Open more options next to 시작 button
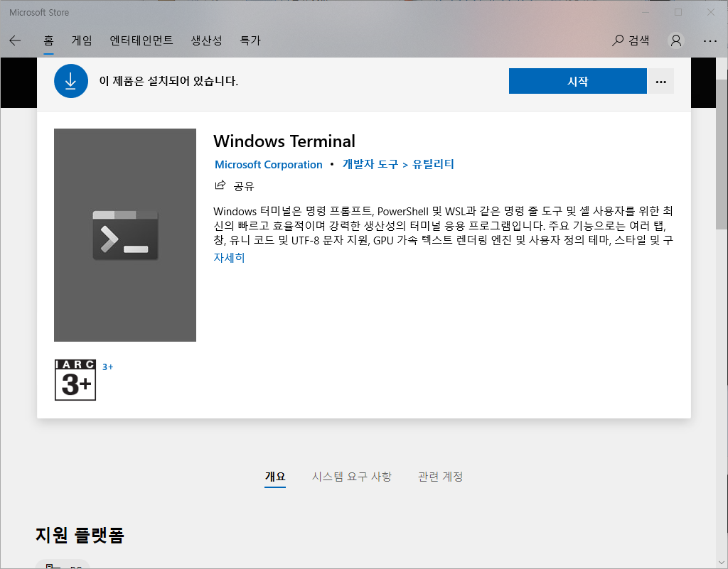This screenshot has width=728, height=569. click(660, 82)
